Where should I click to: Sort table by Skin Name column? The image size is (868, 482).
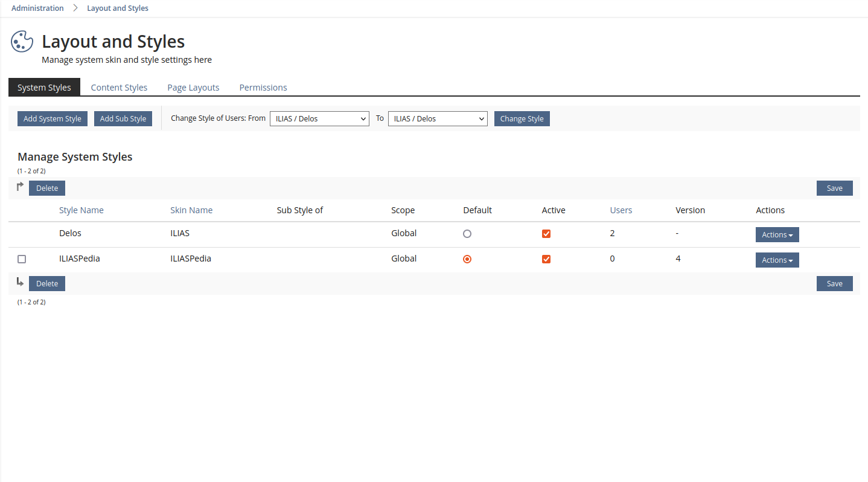(x=191, y=210)
